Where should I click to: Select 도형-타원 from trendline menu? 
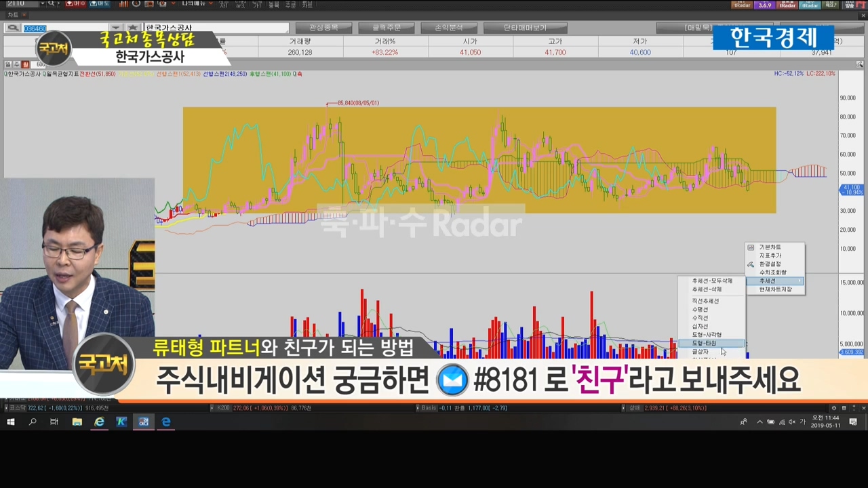click(705, 344)
